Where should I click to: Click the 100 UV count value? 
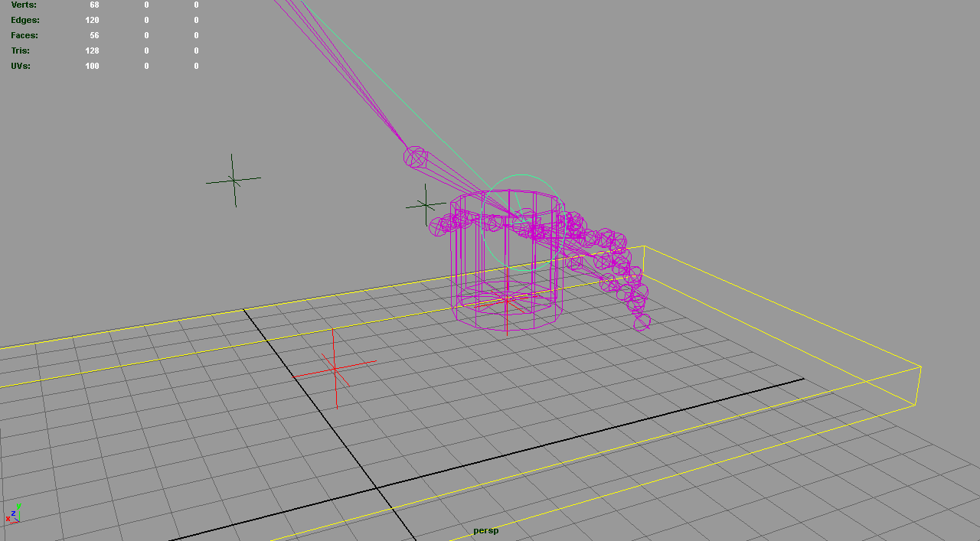click(92, 66)
